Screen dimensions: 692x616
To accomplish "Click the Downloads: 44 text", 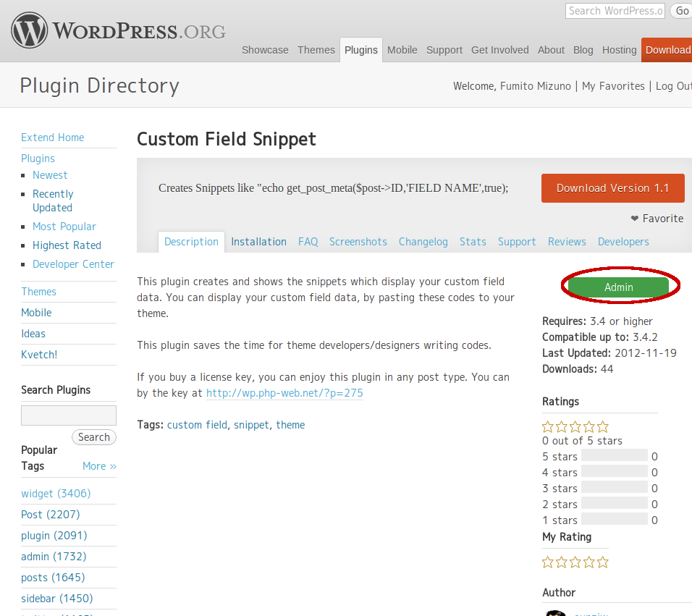I will click(x=578, y=369).
